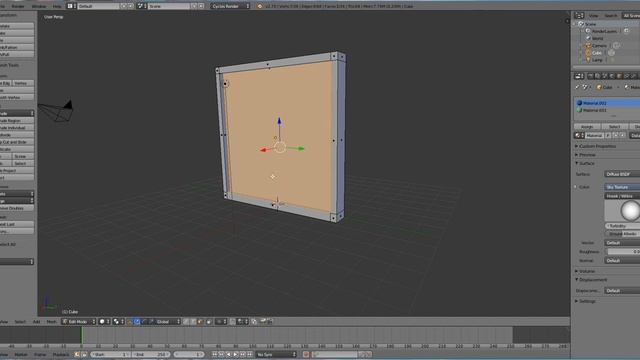
Task: Click the green current frame marker in the timeline
Action: click(x=82, y=336)
